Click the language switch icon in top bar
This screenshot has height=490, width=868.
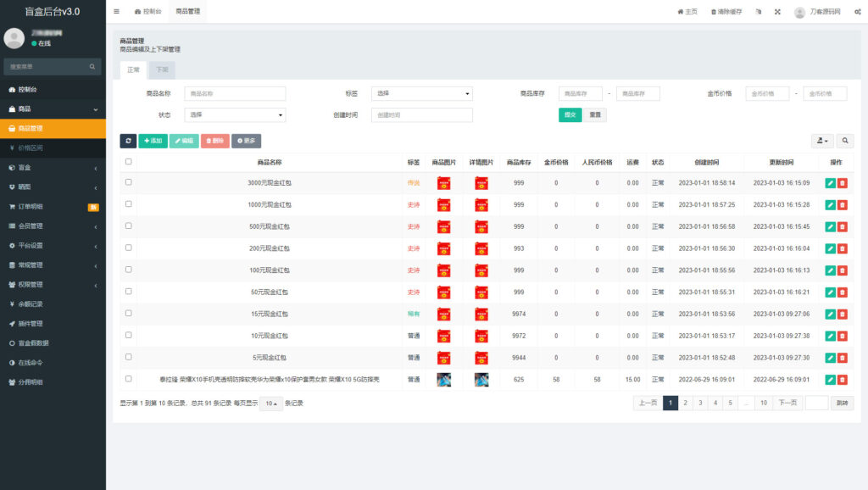758,12
